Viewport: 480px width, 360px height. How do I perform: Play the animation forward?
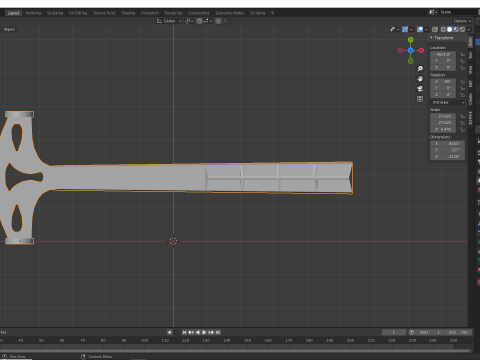(x=204, y=332)
